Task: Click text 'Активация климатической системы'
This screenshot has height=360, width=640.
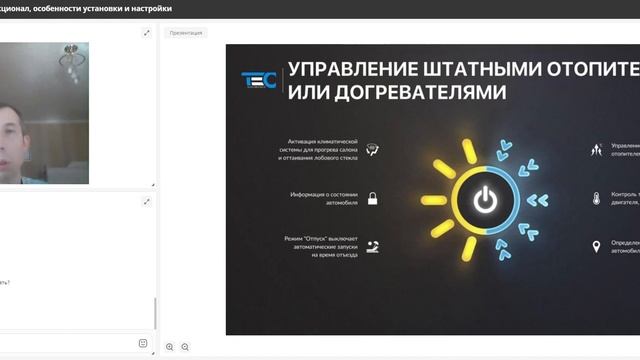Action: coord(318,145)
